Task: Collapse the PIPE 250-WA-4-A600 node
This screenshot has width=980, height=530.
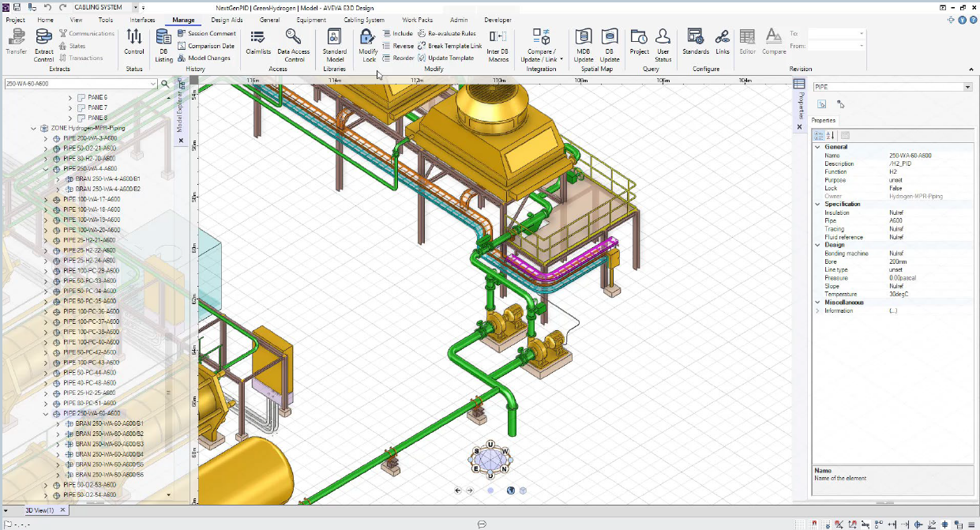Action: tap(45, 169)
